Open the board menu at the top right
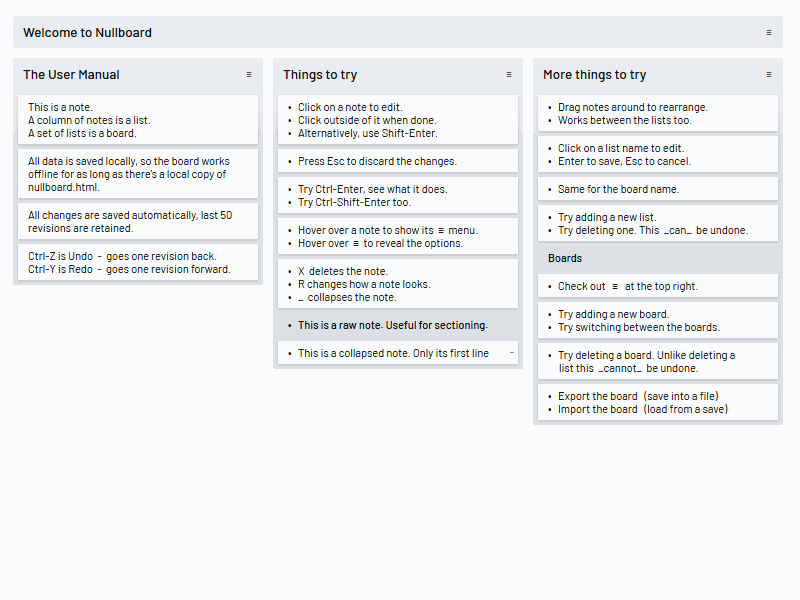 769,32
